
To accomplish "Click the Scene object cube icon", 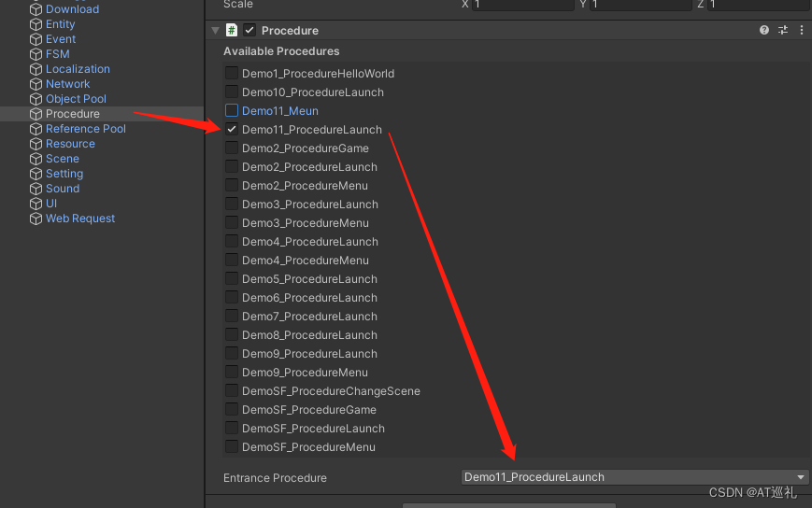I will click(x=36, y=159).
